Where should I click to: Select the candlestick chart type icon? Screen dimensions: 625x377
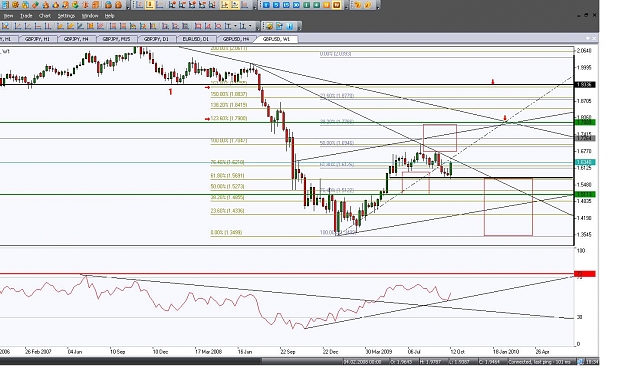(149, 5)
